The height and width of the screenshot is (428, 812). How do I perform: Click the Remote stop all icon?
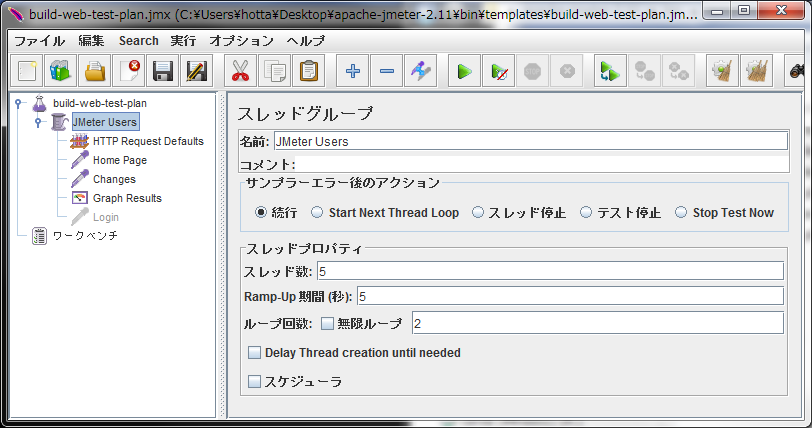click(645, 71)
